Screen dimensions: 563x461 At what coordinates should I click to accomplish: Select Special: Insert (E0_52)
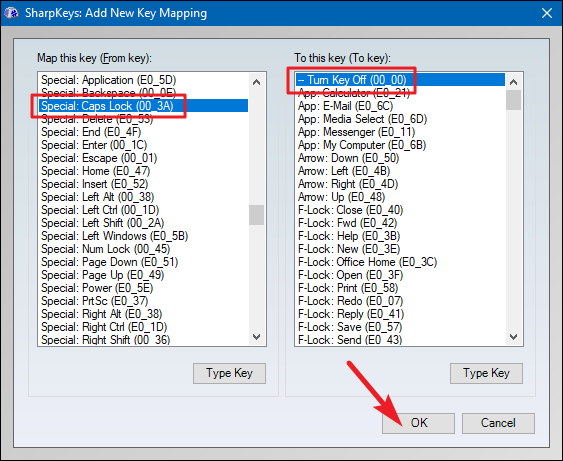pyautogui.click(x=143, y=184)
